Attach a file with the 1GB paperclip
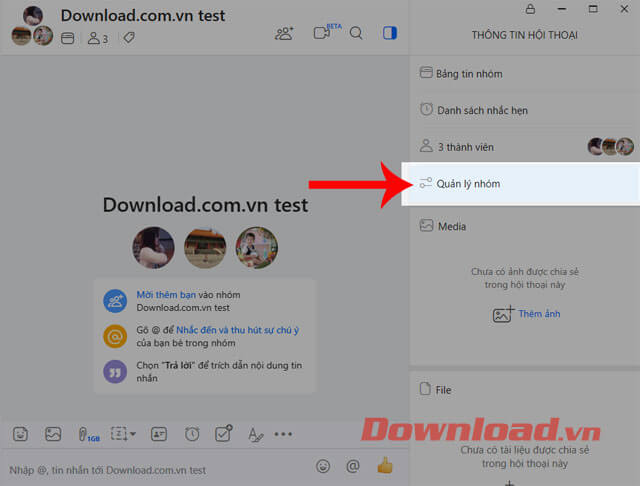The height and width of the screenshot is (486, 640). click(x=88, y=435)
